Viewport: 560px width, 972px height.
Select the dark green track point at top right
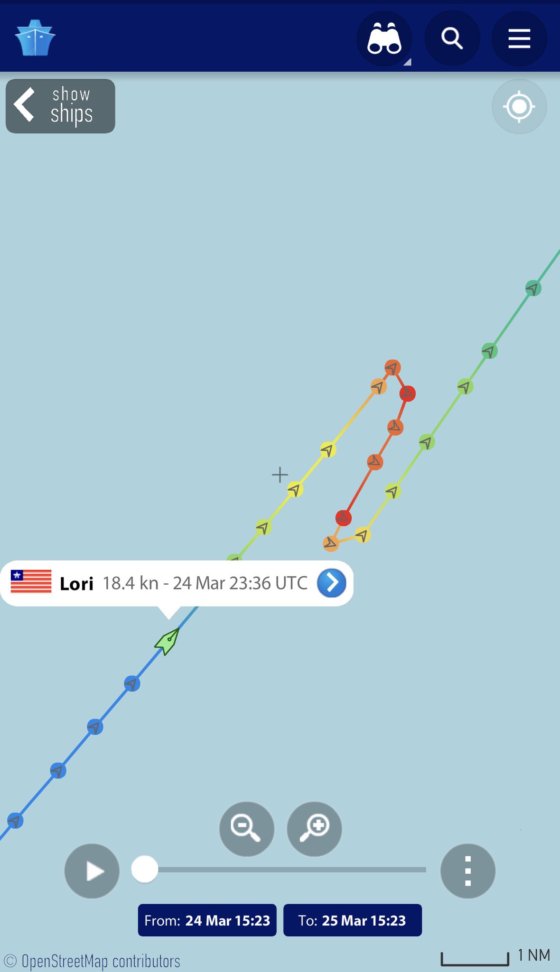(533, 288)
